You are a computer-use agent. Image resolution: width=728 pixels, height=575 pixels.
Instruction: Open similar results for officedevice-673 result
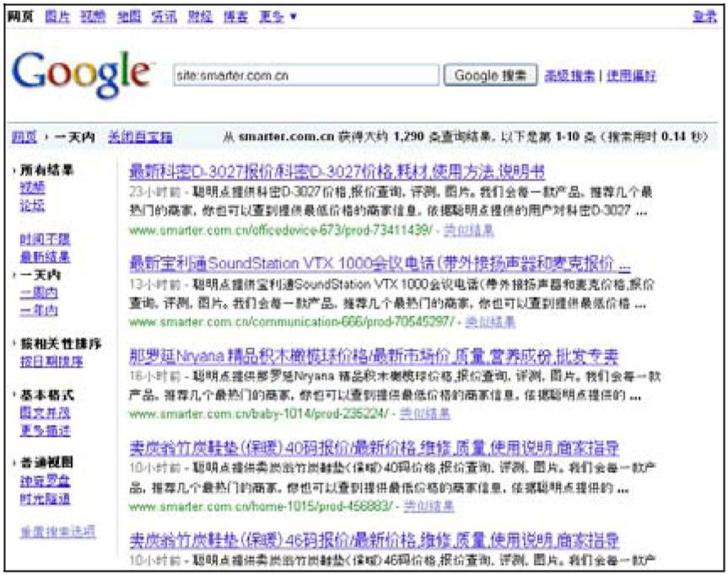(x=468, y=230)
